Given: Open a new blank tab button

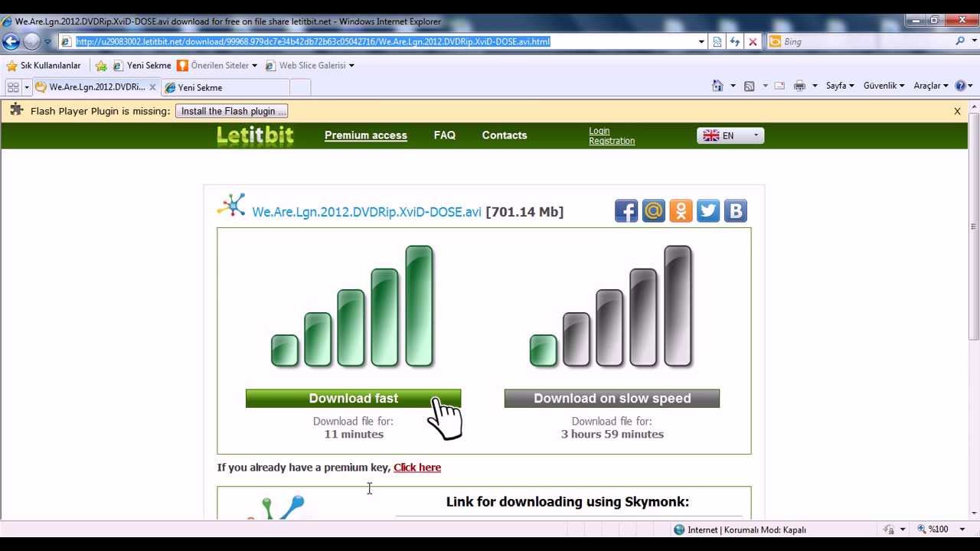Looking at the screenshot, I should coord(300,87).
